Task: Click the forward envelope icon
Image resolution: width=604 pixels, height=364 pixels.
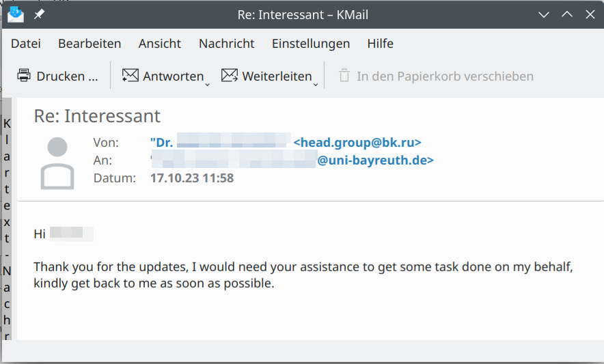Action: click(230, 76)
